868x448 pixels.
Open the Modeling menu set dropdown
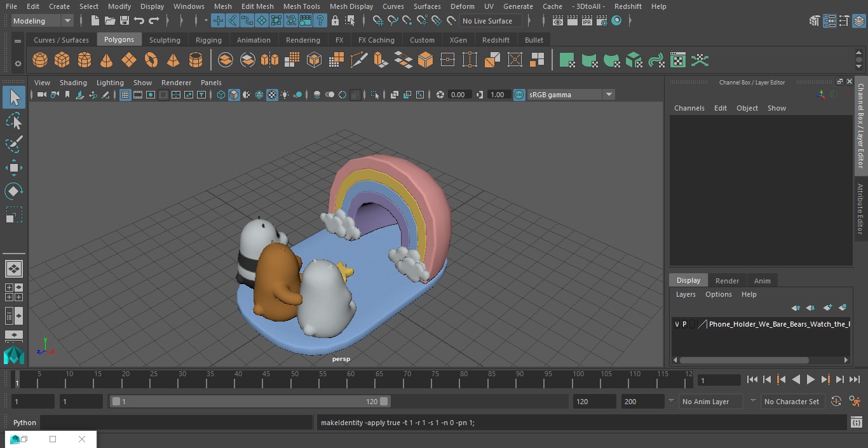[x=43, y=21]
